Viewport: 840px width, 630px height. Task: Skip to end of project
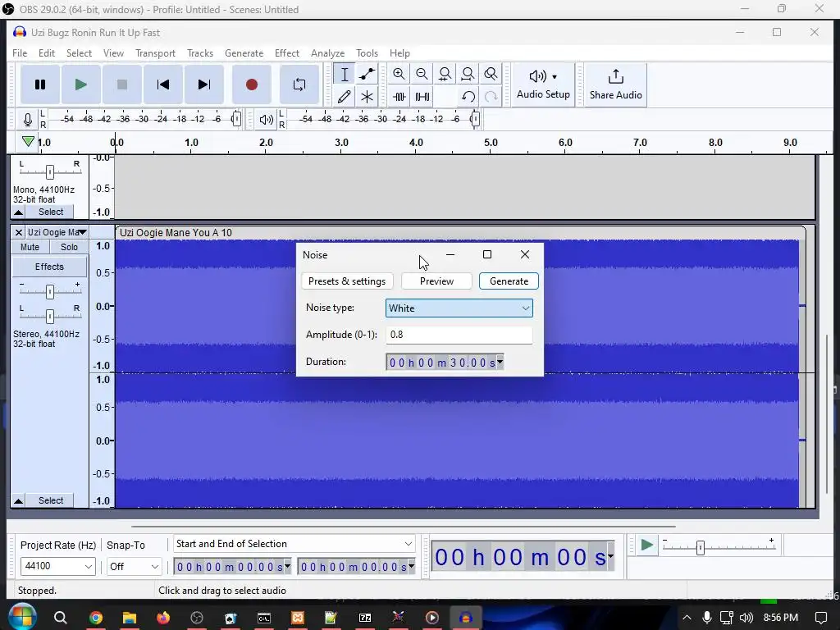(204, 84)
